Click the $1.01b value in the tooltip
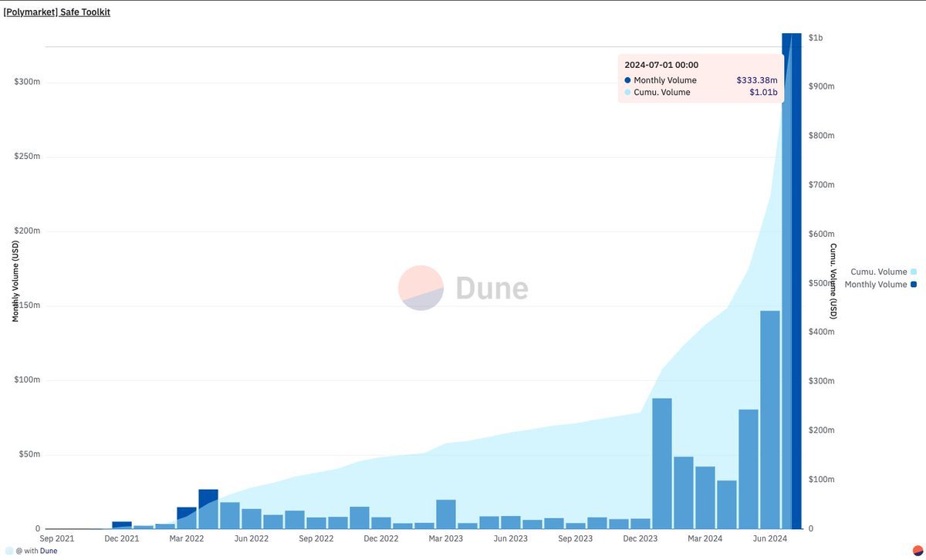926x560 pixels. click(764, 93)
